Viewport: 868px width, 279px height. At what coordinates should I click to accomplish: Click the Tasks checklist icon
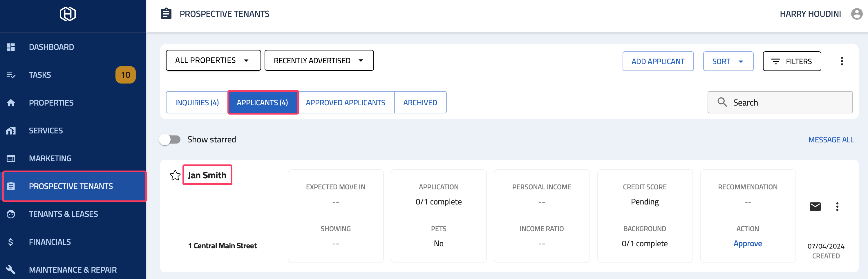11,75
